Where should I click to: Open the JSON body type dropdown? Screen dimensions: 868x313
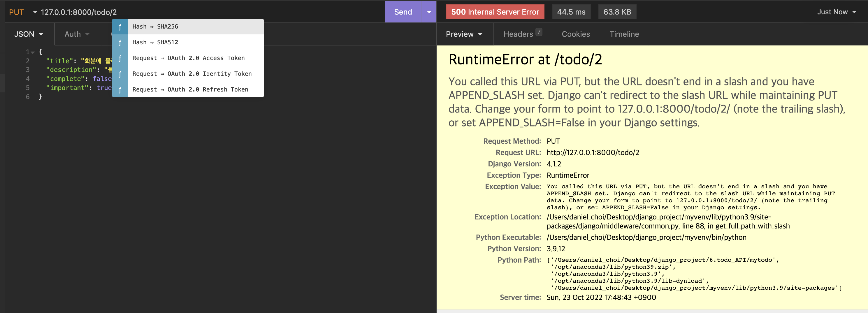pyautogui.click(x=29, y=34)
